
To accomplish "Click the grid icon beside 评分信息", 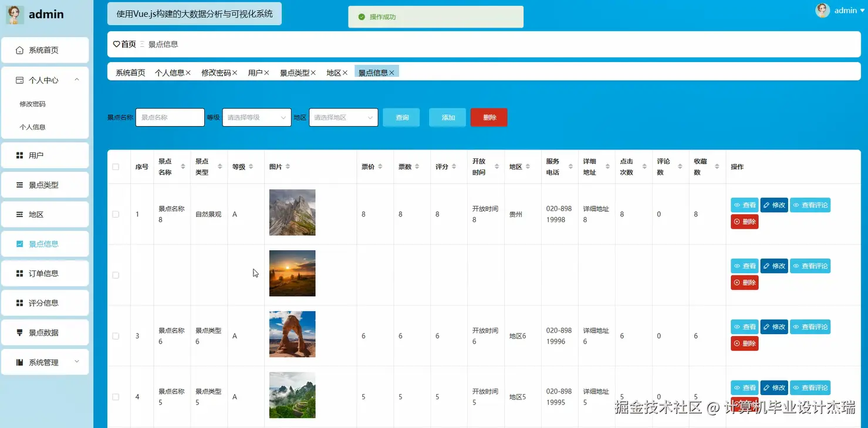I will coord(19,303).
